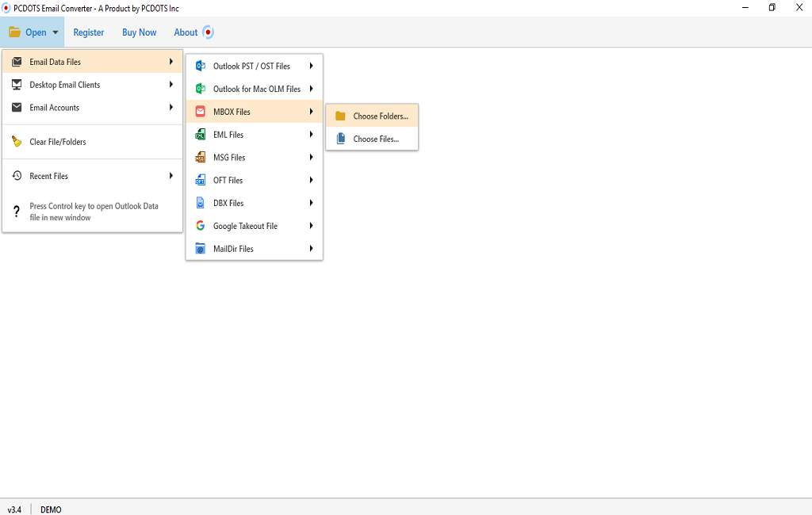Image resolution: width=812 pixels, height=515 pixels.
Task: Select MSG Files menu entry
Action: coord(255,158)
